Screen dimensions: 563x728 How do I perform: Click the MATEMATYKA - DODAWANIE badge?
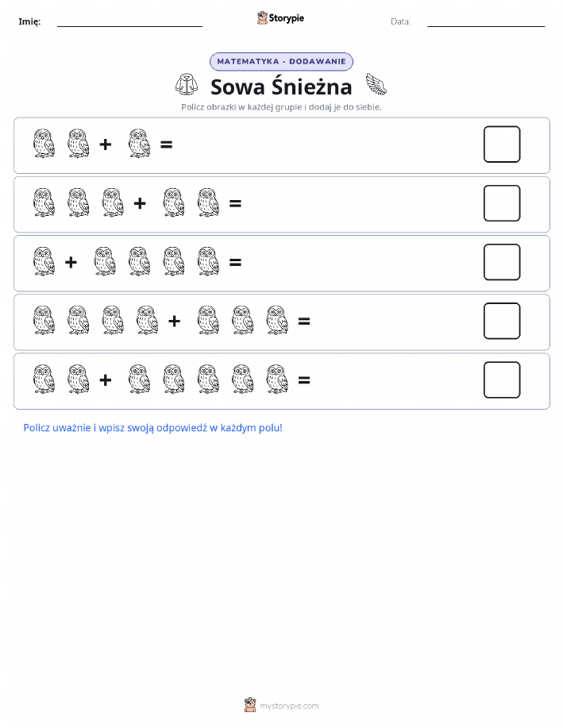(x=281, y=61)
